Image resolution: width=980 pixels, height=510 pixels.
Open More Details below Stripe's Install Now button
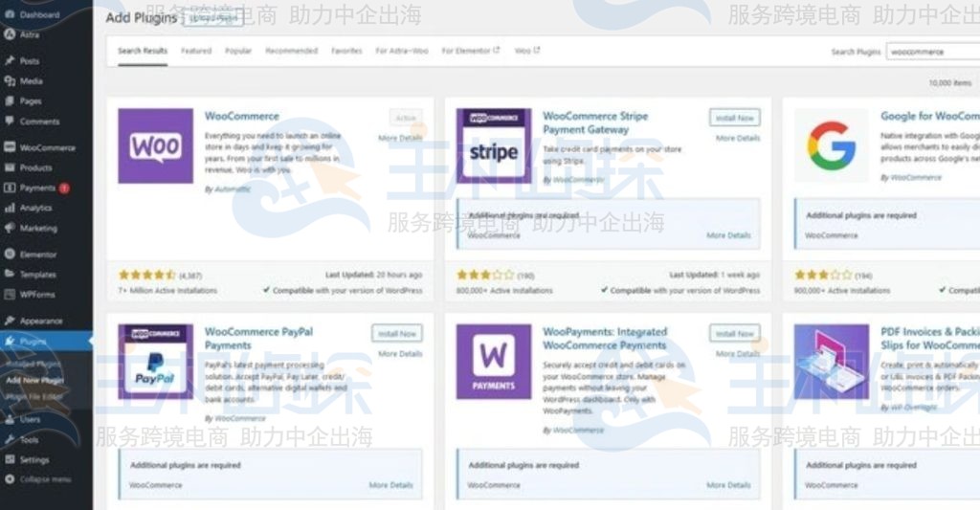coord(738,138)
